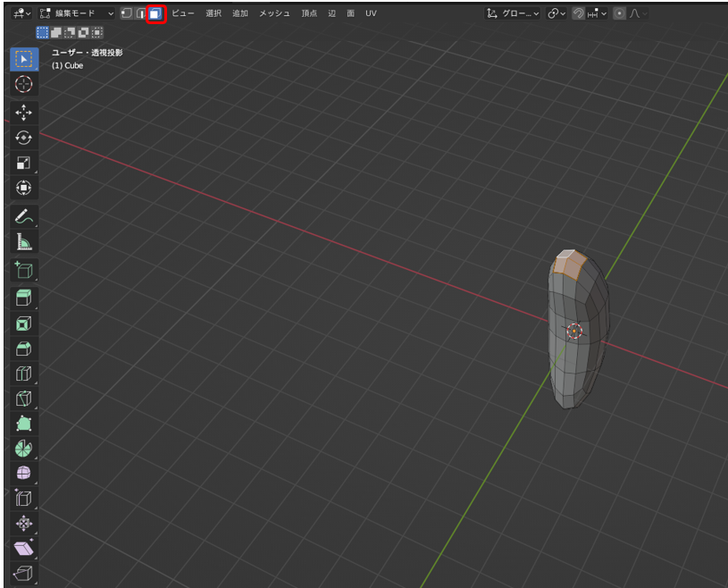Enable face select mode
Image resolution: width=728 pixels, height=588 pixels.
[x=155, y=13]
